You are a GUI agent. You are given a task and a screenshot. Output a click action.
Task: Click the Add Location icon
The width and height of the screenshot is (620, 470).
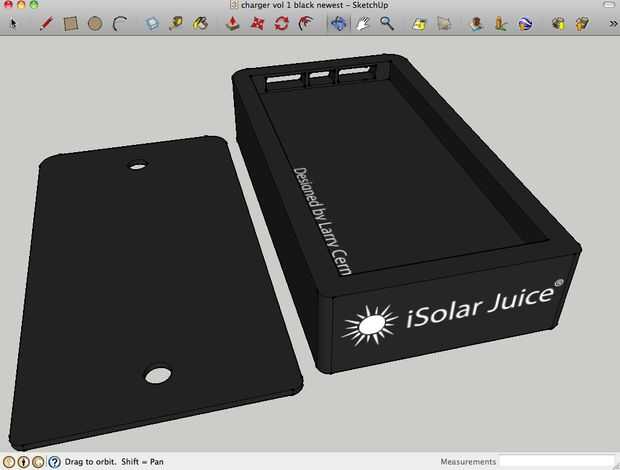tap(419, 24)
